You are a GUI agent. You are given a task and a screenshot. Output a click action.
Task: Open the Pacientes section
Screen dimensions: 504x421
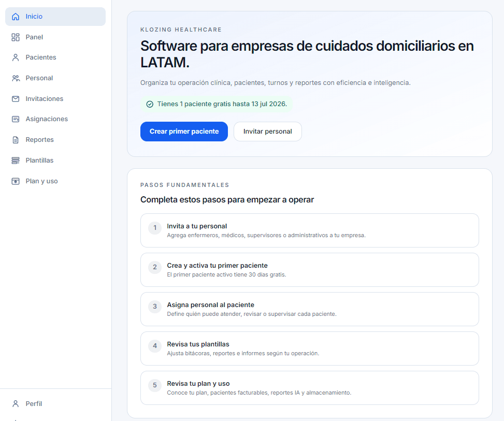point(55,57)
